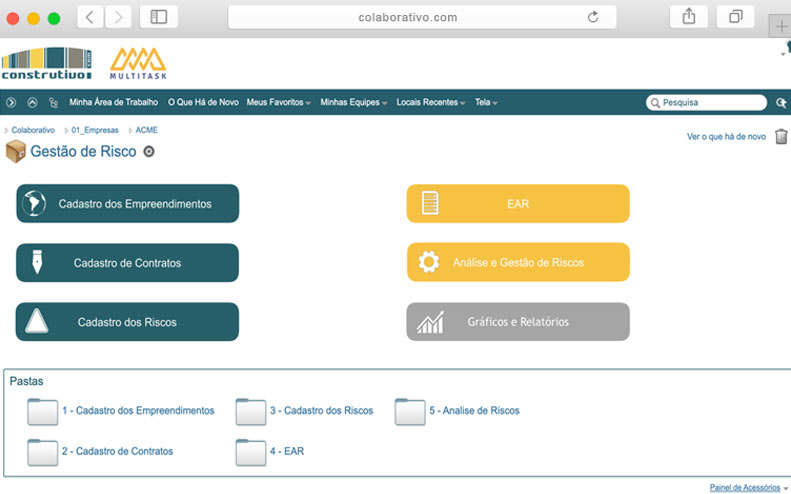This screenshot has height=494, width=791.
Task: Open a new tab with the plus button
Action: point(781,26)
